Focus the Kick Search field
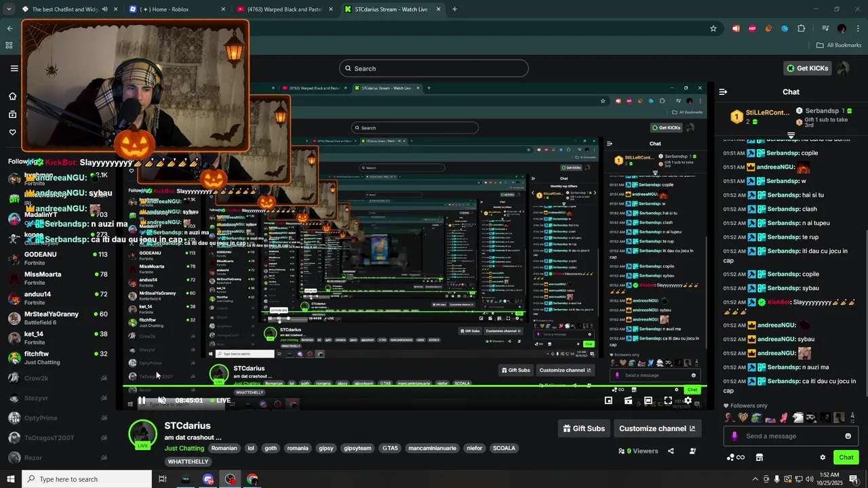This screenshot has height=488, width=868. [434, 68]
